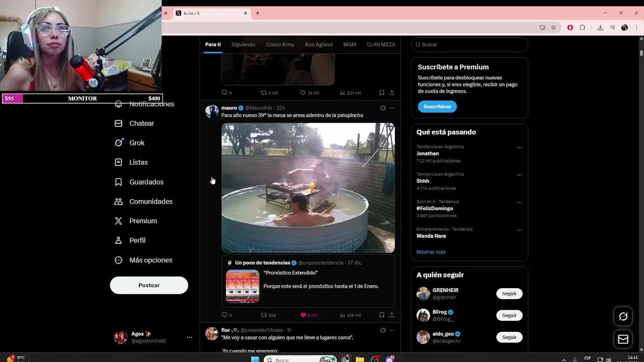Image resolution: width=644 pixels, height=362 pixels.
Task: Open Grok actions on flor's post
Action: [x=383, y=330]
